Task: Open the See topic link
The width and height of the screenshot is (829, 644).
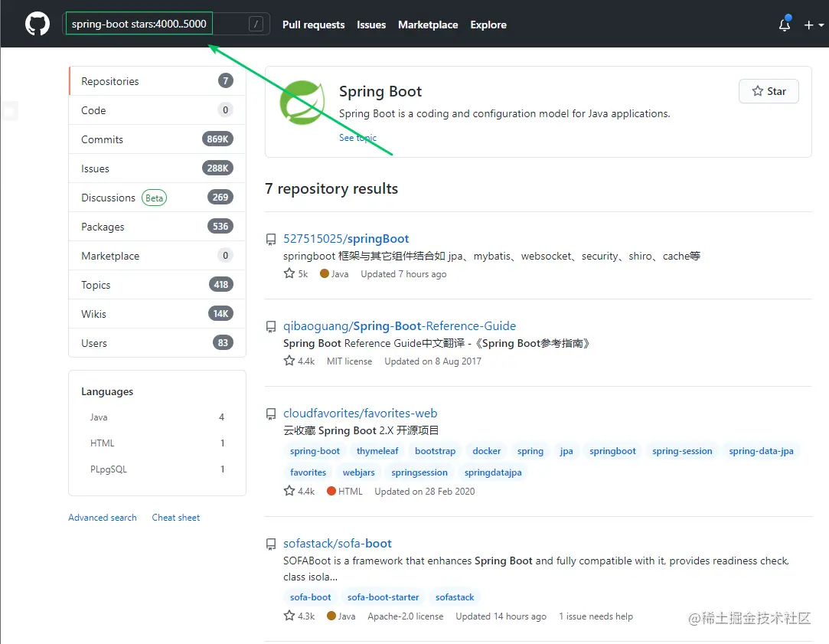Action: click(357, 138)
